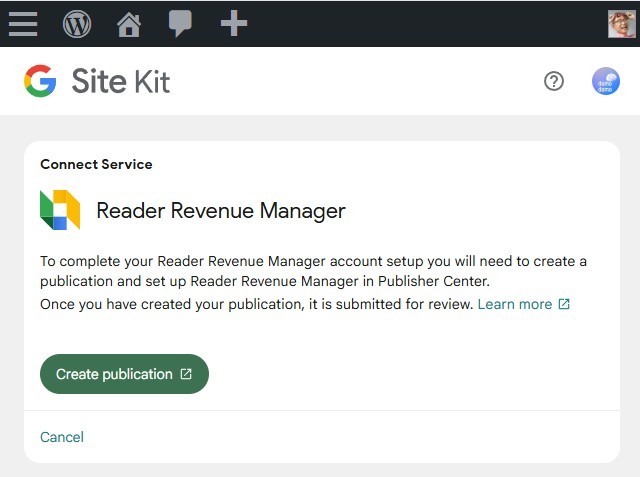This screenshot has height=477, width=640.
Task: Open WordPress user avatar in admin bar
Action: pyautogui.click(x=621, y=24)
